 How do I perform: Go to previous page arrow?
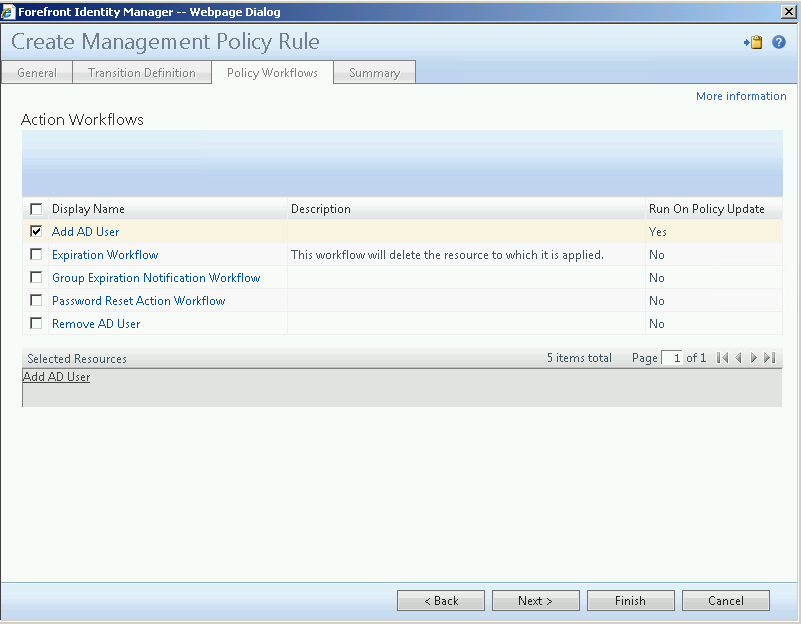point(738,358)
